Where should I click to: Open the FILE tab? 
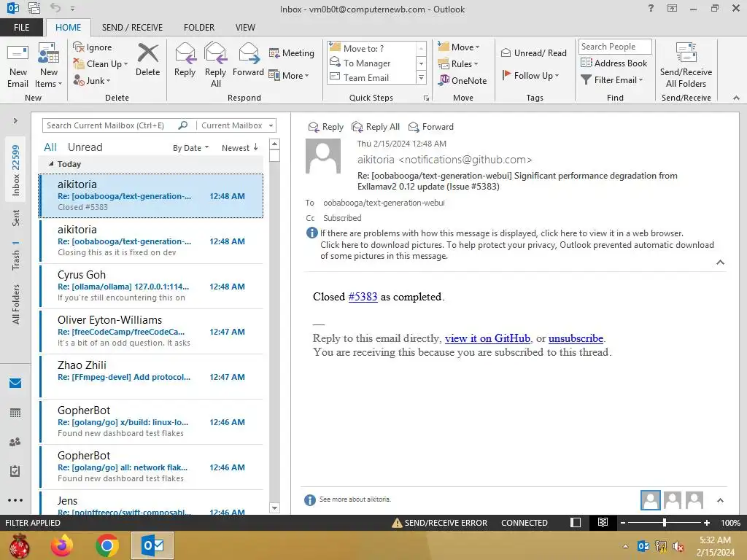pos(21,27)
